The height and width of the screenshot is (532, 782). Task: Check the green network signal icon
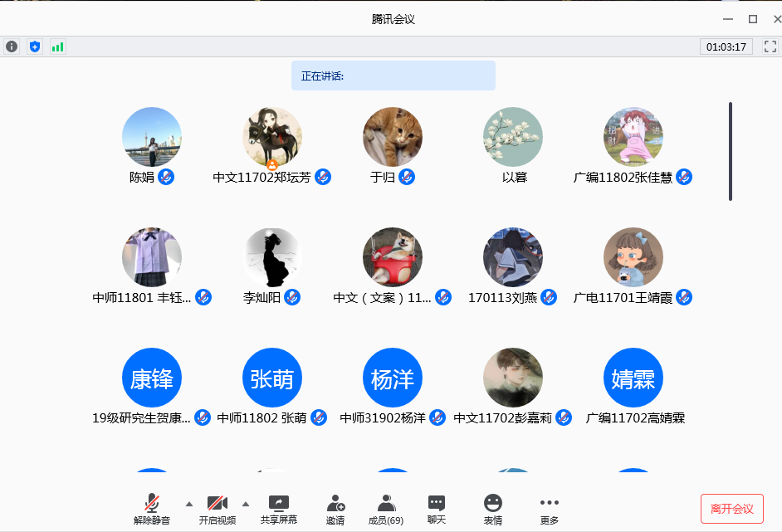(x=57, y=46)
